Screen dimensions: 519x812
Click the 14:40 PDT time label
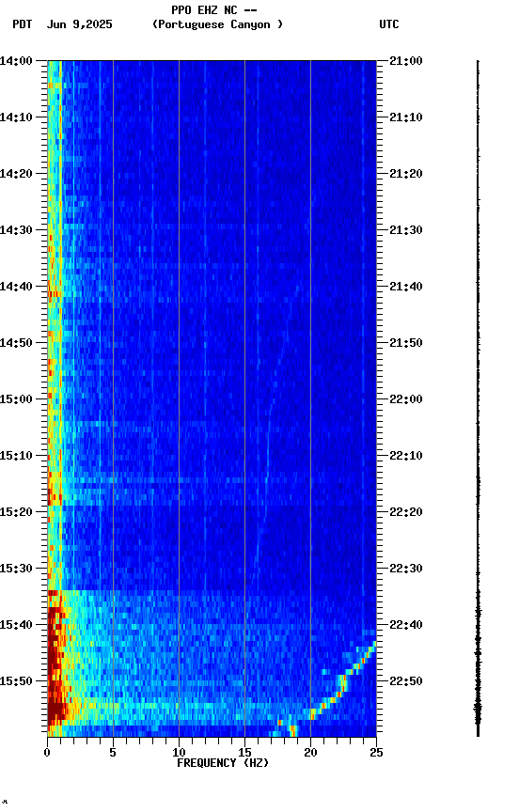(16, 287)
